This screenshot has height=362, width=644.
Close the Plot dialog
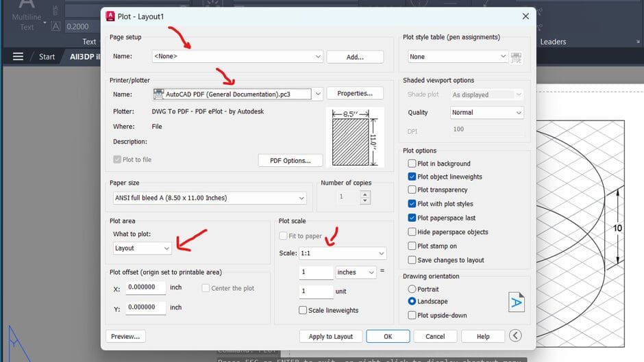(x=525, y=16)
